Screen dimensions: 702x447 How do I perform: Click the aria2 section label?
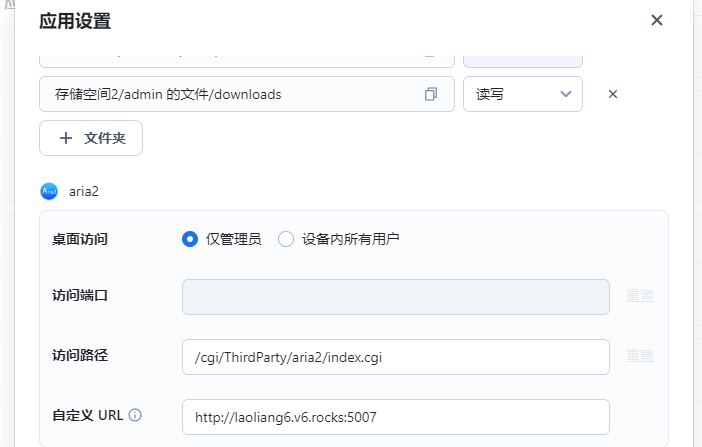point(84,192)
